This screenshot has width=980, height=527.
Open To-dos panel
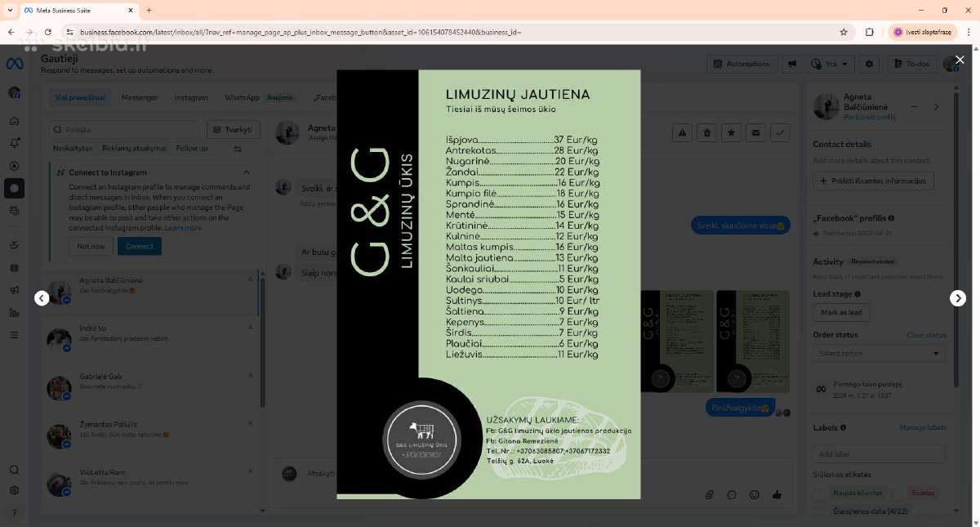click(911, 64)
